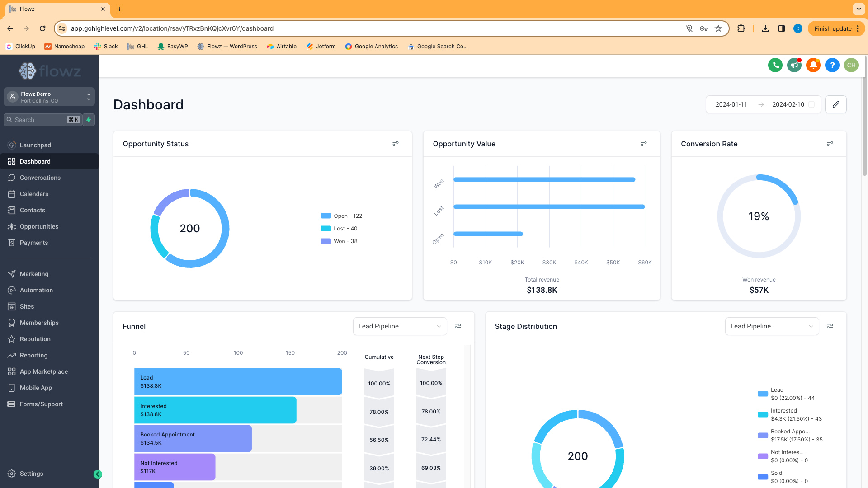Click the filter icon on Opportunity Status widget
This screenshot has height=488, width=868.
point(395,144)
